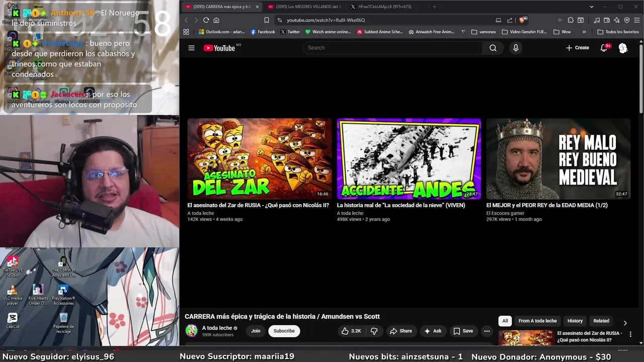Click the YouTube search magnifier button
This screenshot has width=644, height=362.
click(493, 48)
